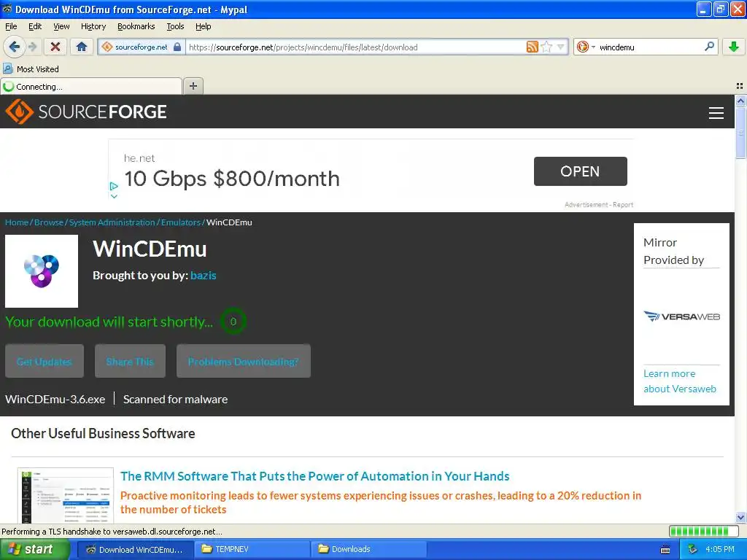
Task: Click the Problems Downloading? button
Action: pyautogui.click(x=244, y=362)
